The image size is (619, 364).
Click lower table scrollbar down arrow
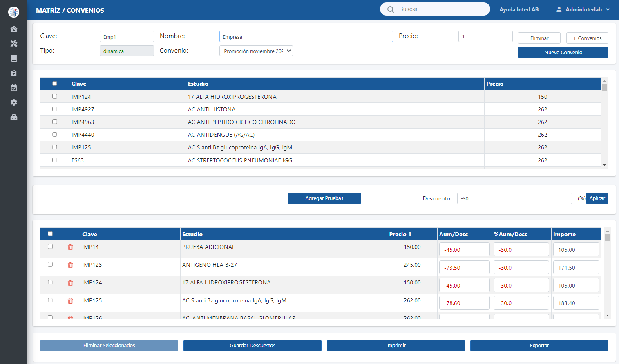tap(608, 315)
